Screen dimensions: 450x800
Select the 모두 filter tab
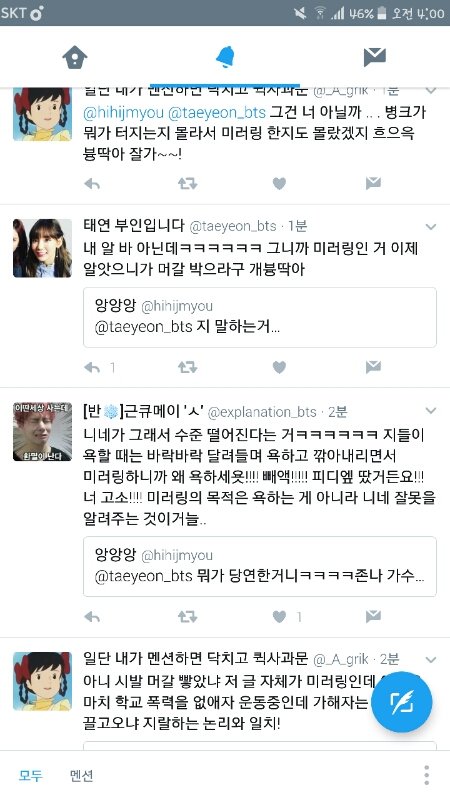coord(31,776)
